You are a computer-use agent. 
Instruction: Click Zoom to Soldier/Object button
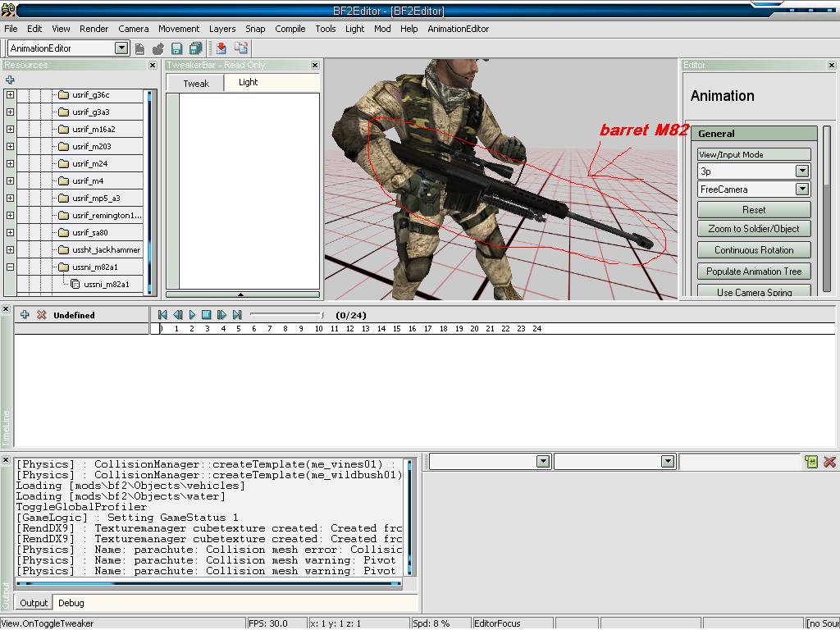click(754, 229)
